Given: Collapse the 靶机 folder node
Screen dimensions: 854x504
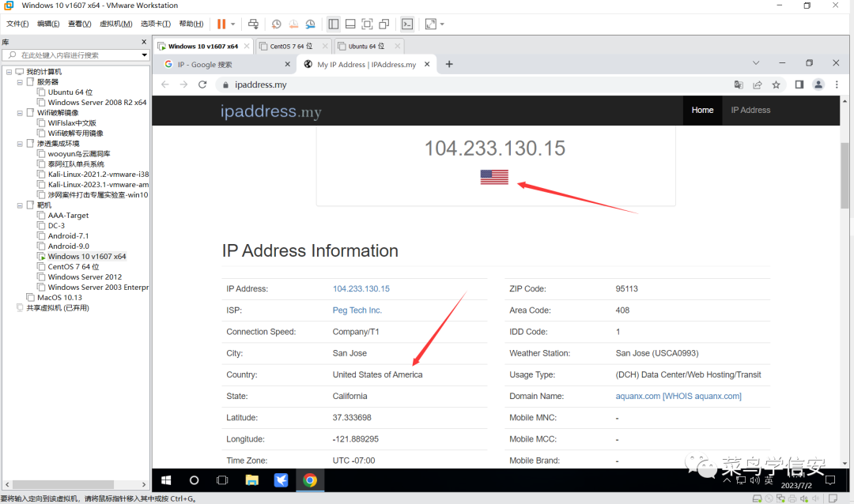Looking at the screenshot, I should point(20,205).
